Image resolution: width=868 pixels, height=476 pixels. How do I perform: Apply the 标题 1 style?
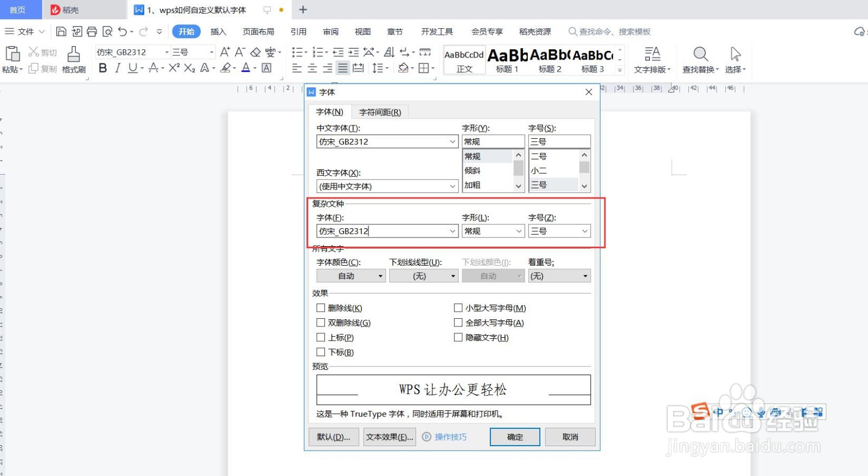(x=507, y=60)
